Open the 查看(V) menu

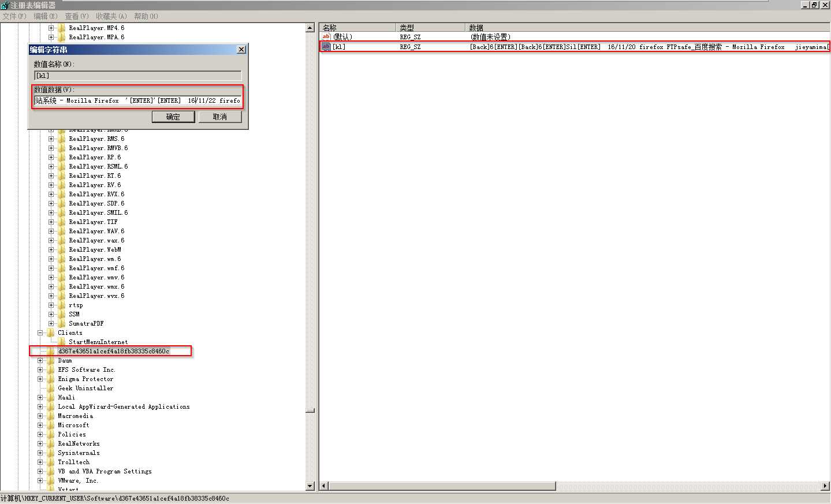click(77, 16)
